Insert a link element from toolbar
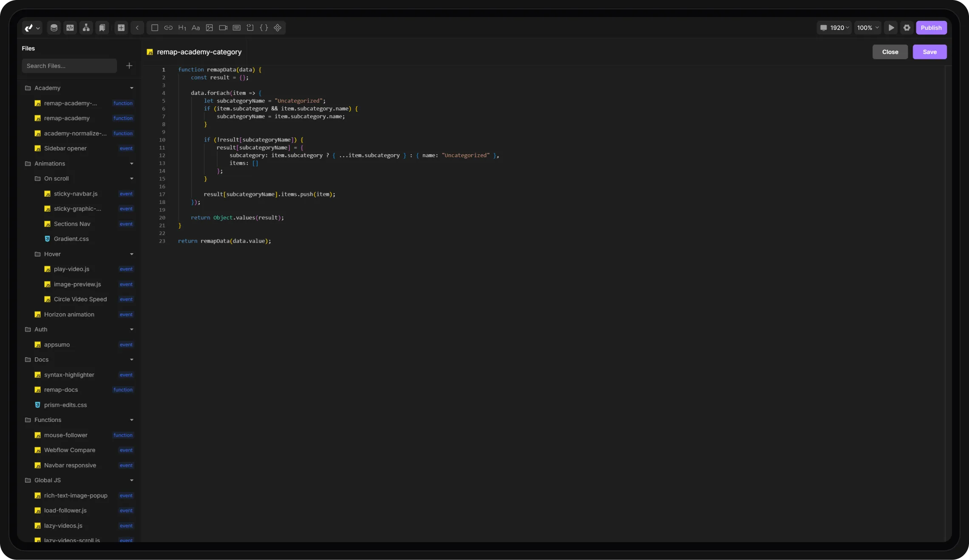 [x=168, y=28]
